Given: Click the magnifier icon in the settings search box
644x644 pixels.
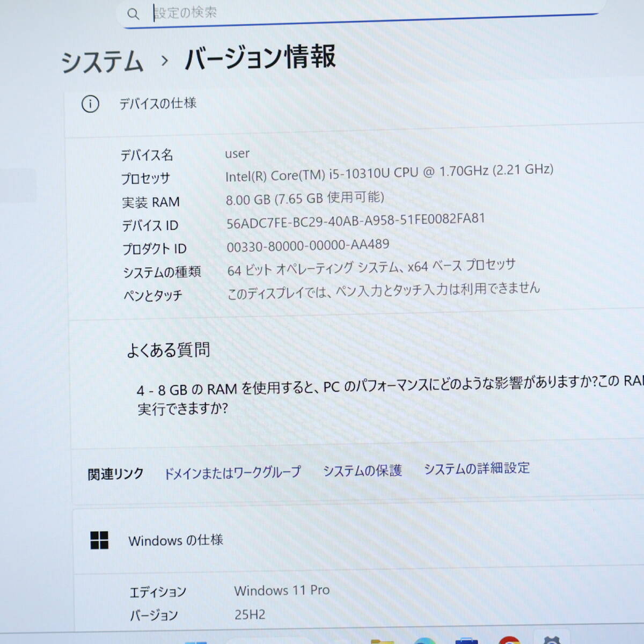Looking at the screenshot, I should click(133, 14).
